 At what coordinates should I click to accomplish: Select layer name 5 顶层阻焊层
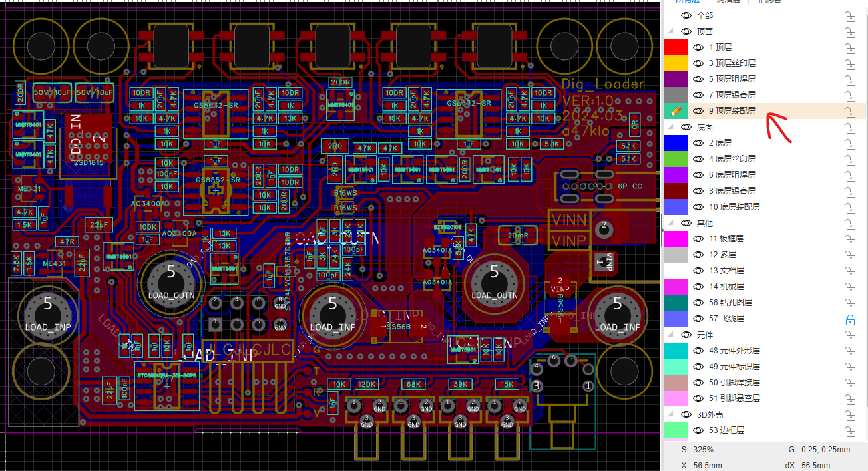(x=732, y=79)
